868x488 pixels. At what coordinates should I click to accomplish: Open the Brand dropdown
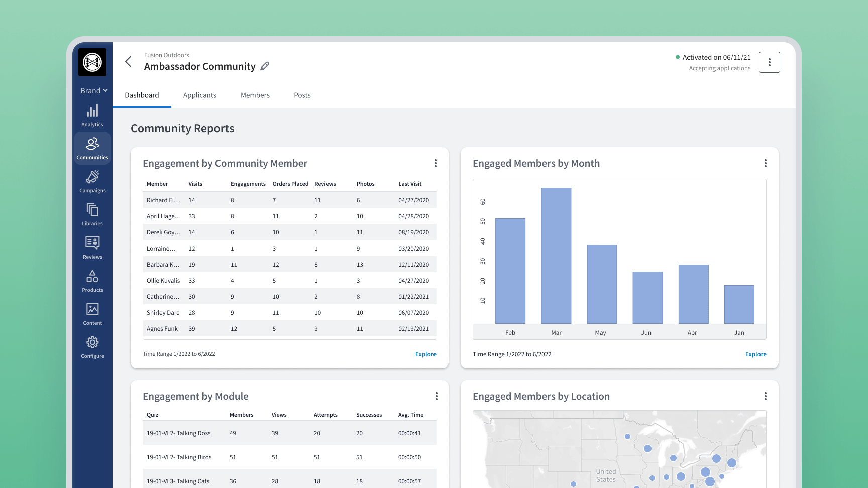click(x=94, y=91)
